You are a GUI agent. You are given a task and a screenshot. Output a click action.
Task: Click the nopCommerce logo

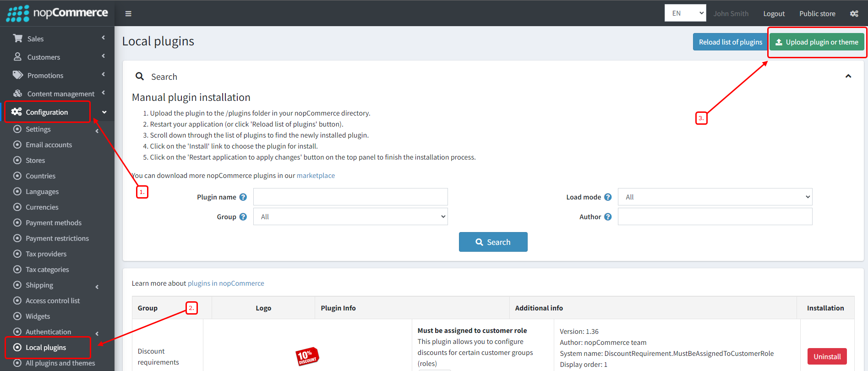[57, 13]
